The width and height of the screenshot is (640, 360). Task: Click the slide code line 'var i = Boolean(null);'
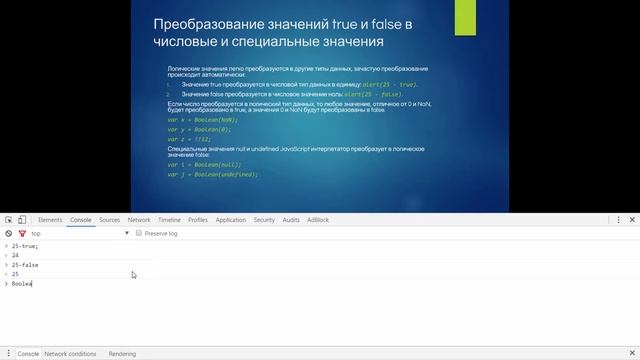[204, 164]
